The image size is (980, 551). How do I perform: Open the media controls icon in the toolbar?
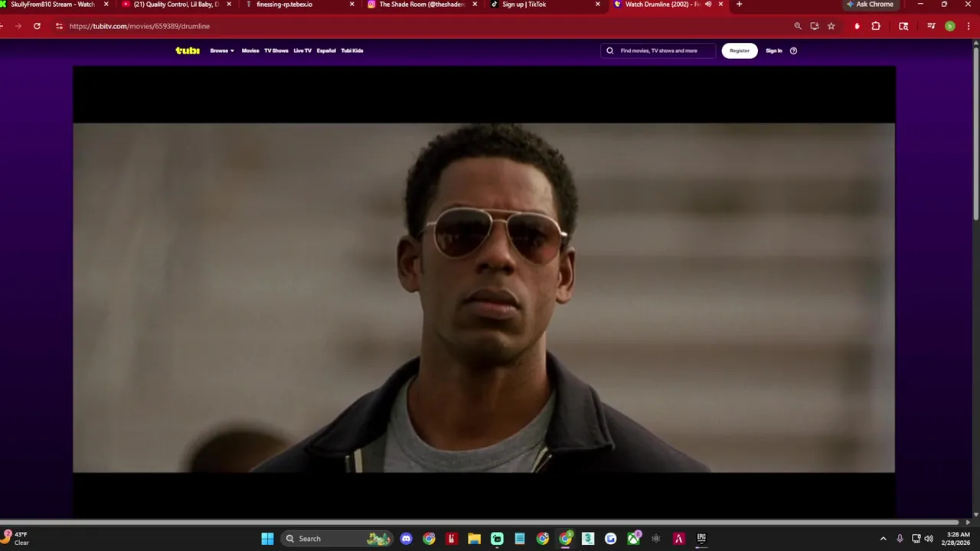(931, 26)
